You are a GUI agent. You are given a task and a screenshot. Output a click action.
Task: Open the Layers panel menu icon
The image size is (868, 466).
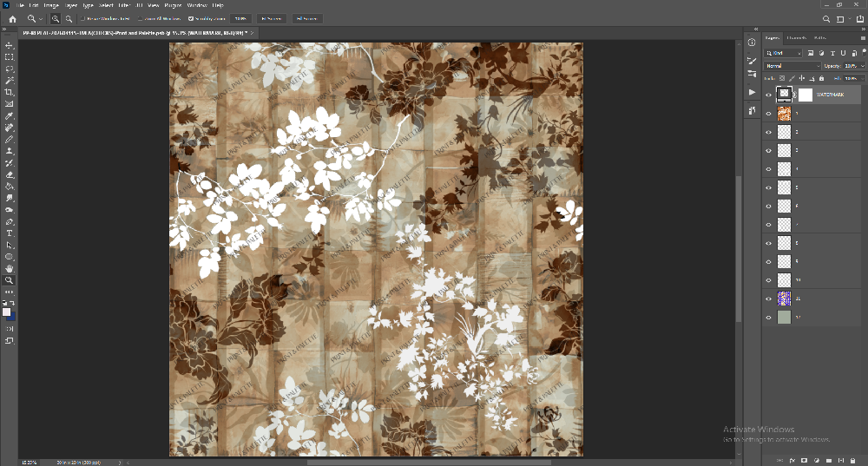[863, 38]
